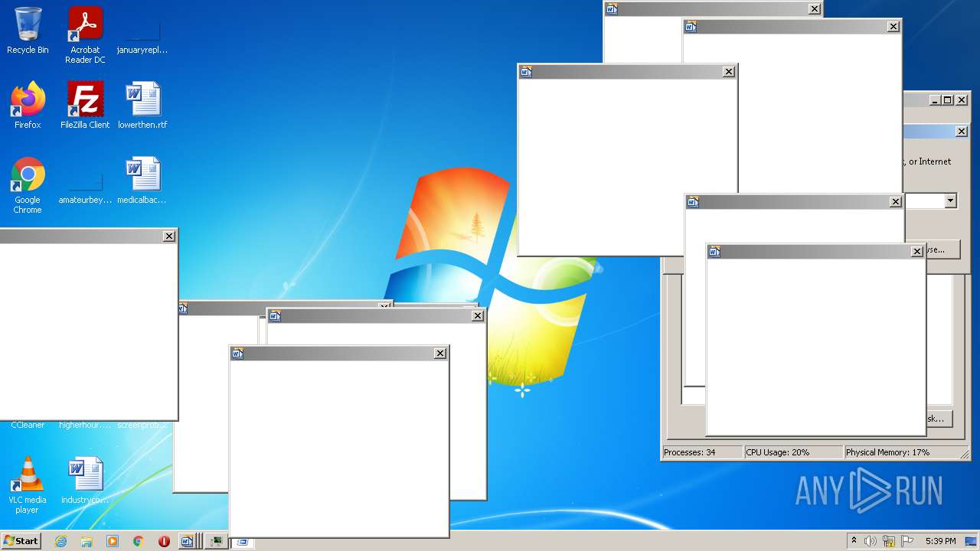Image resolution: width=980 pixels, height=551 pixels.
Task: Open VLC media player shortcut
Action: 28,485
